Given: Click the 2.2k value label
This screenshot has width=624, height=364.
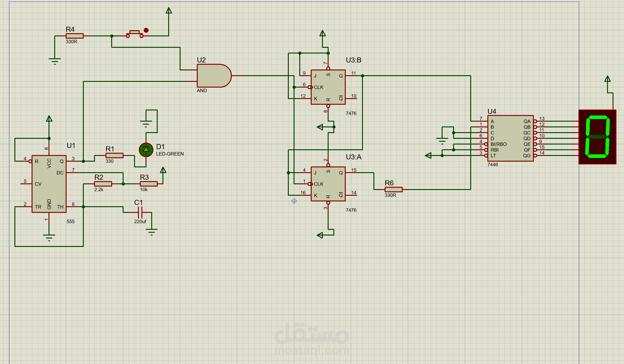Looking at the screenshot, I should 99,190.
